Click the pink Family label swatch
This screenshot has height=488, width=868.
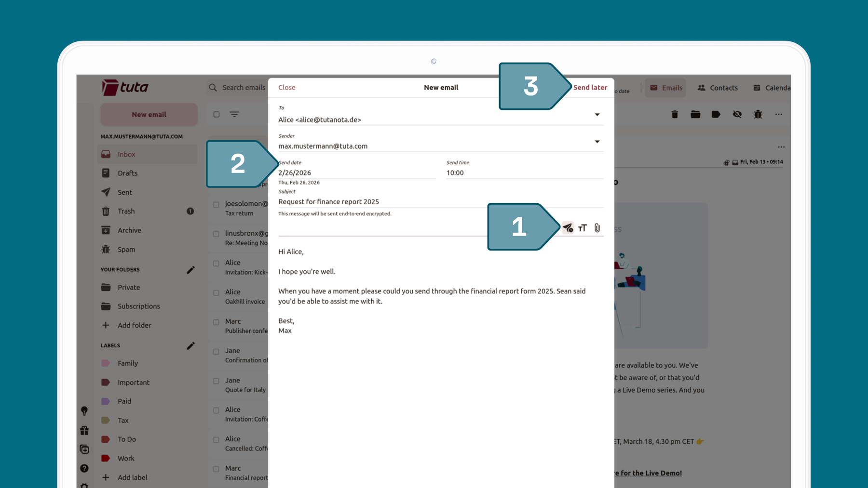click(x=106, y=363)
